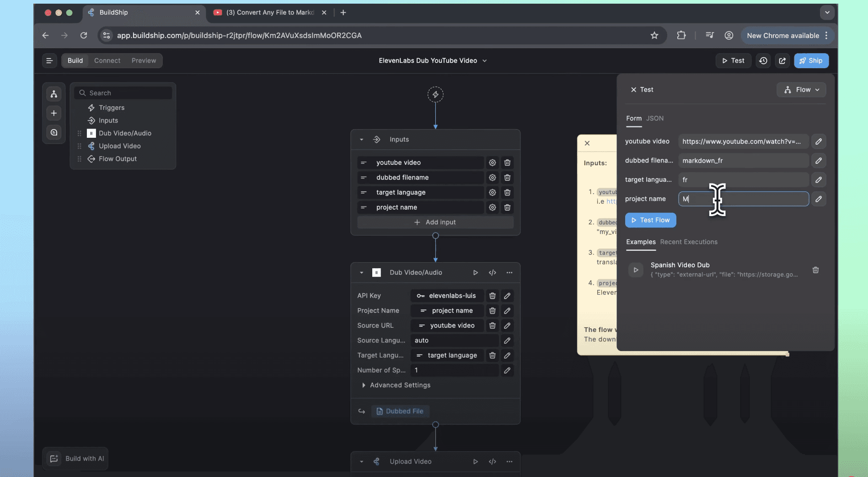This screenshot has height=477, width=868.
Task: Click the lightning trigger node on canvas
Action: pyautogui.click(x=435, y=95)
